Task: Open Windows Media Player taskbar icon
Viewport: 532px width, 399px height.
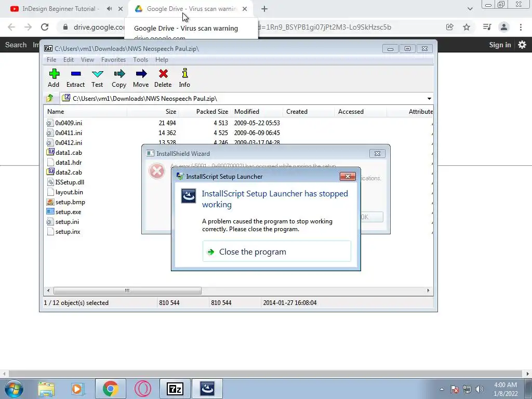Action: point(78,389)
